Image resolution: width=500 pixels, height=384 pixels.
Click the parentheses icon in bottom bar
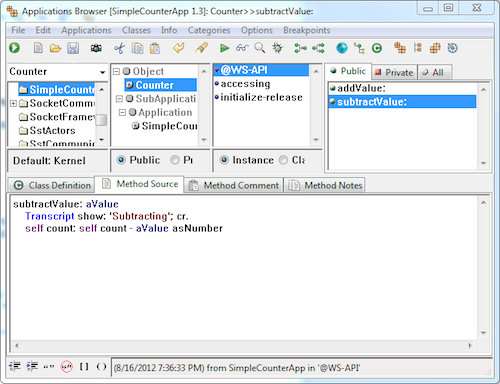101,367
